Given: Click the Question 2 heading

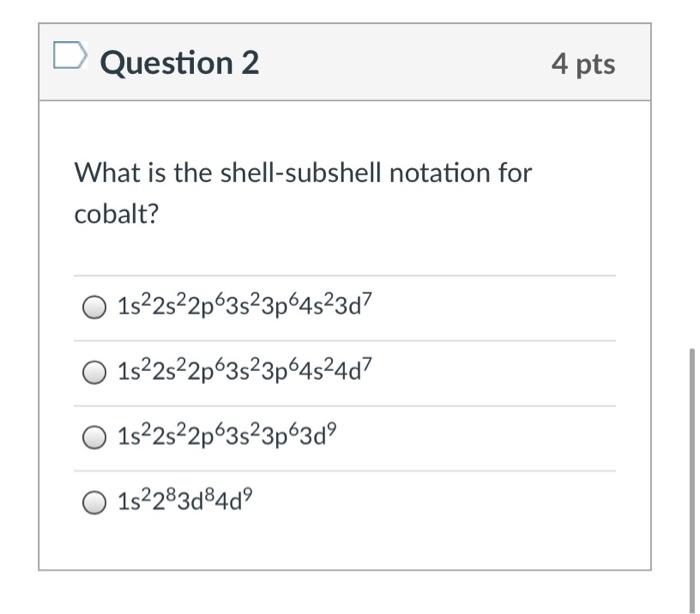Looking at the screenshot, I should (180, 63).
